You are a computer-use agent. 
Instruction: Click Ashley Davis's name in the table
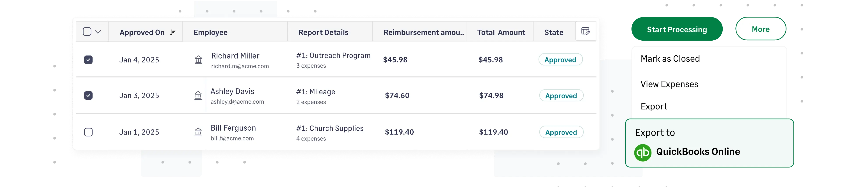233,91
